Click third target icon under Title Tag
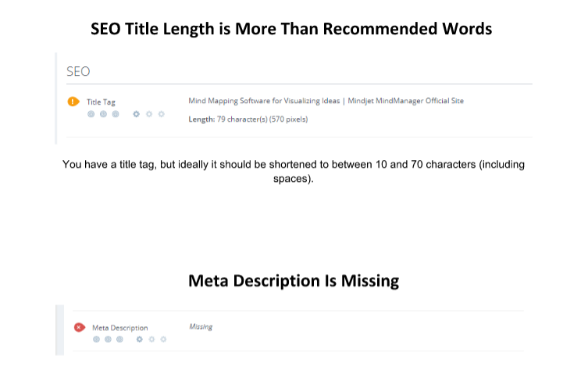The height and width of the screenshot is (381, 588). [x=116, y=114]
